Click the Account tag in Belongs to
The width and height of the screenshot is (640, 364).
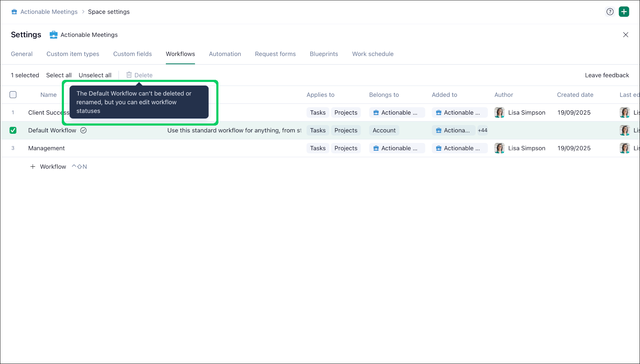pos(384,130)
